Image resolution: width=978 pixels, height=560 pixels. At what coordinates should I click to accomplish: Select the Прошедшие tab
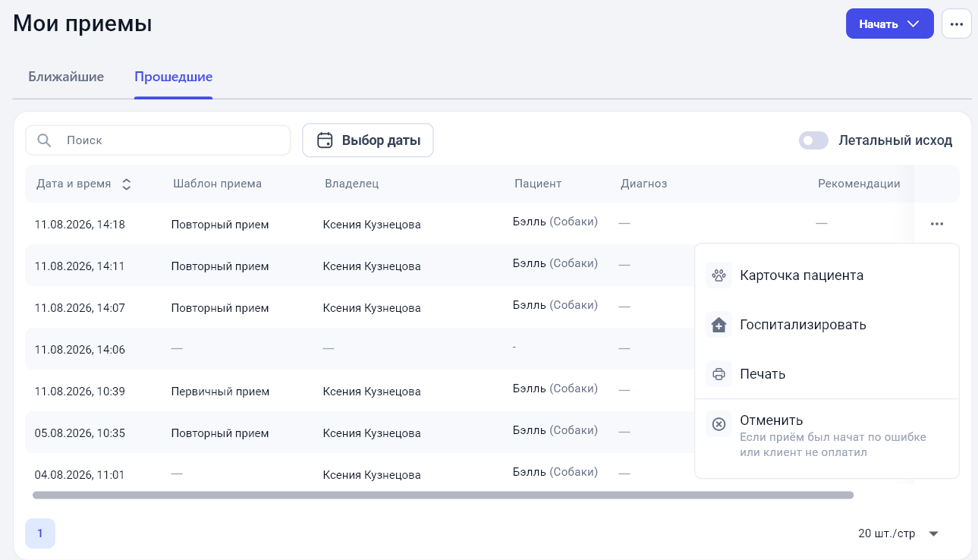(x=173, y=77)
